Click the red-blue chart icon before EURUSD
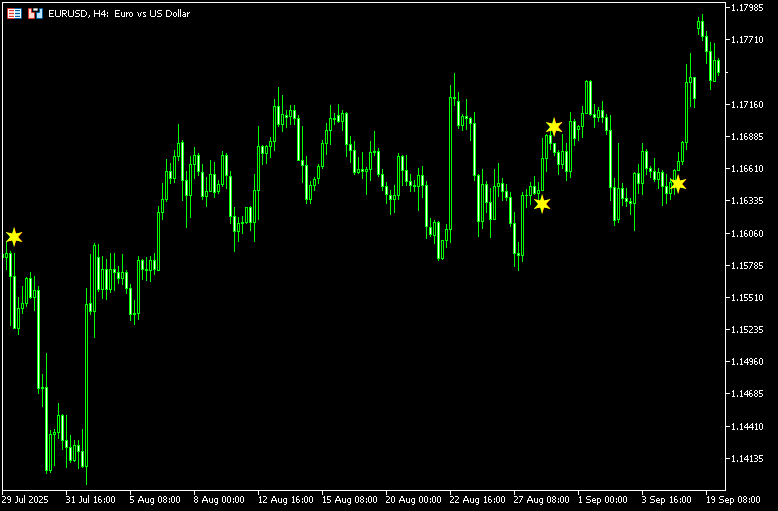Image resolution: width=778 pixels, height=511 pixels. click(x=35, y=14)
